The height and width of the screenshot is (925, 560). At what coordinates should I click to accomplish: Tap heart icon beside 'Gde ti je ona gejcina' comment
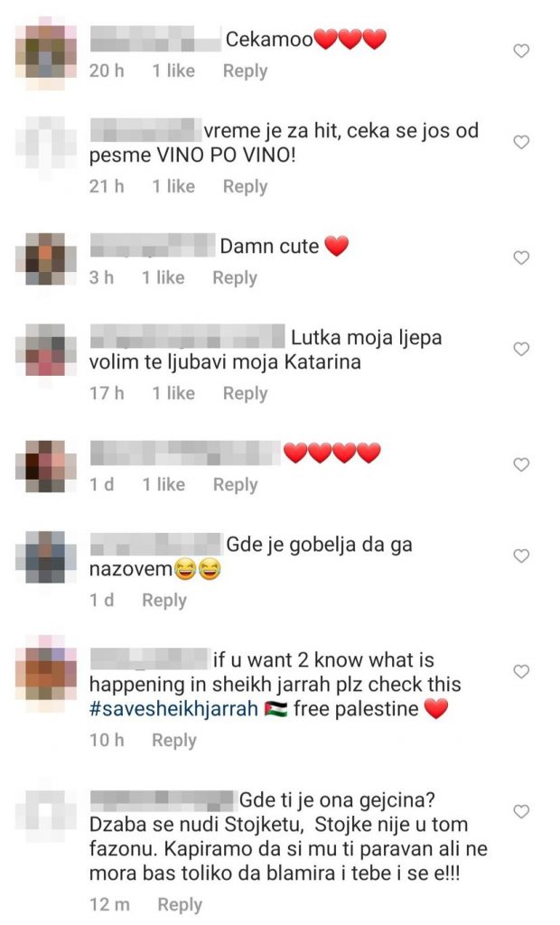pyautogui.click(x=521, y=812)
